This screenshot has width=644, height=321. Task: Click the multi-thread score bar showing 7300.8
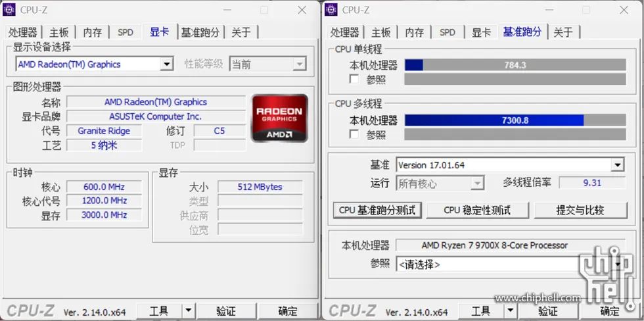coord(515,120)
